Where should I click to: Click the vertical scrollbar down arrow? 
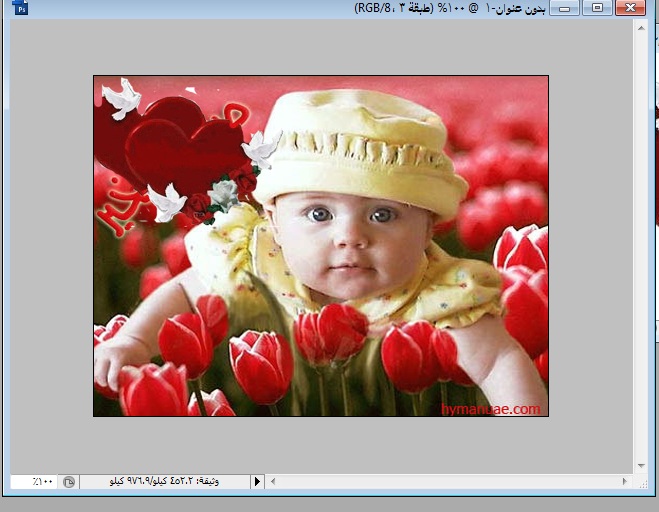click(x=643, y=466)
